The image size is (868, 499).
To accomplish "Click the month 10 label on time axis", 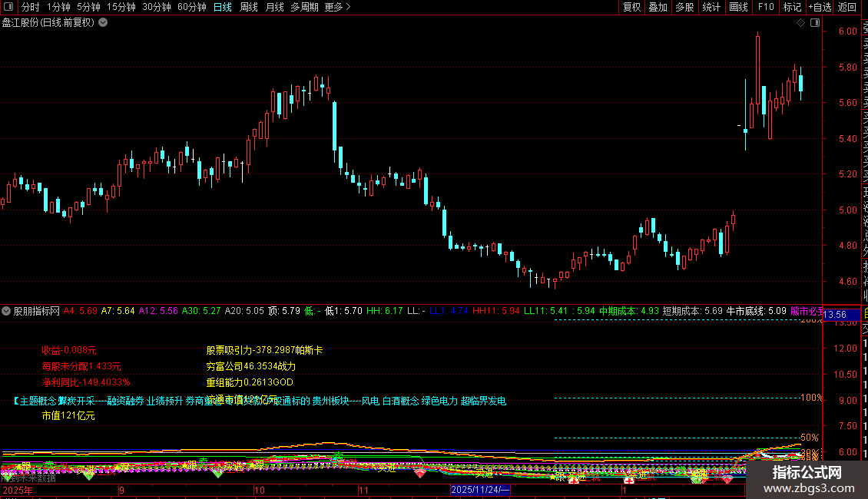I will pos(260,490).
